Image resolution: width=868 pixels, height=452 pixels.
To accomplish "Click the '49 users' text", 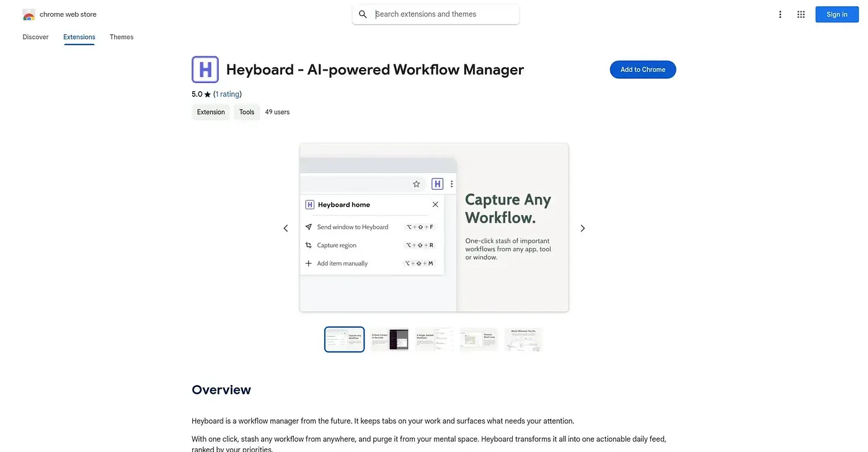I will click(x=277, y=112).
